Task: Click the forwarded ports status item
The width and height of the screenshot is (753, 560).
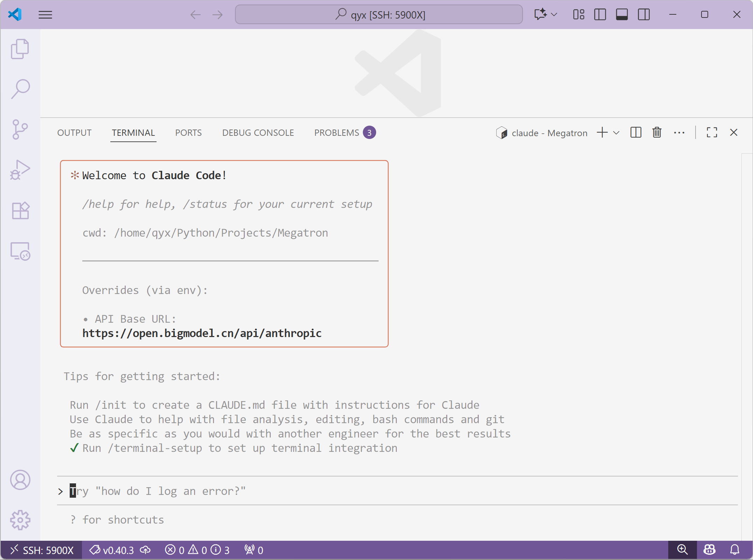Action: [x=254, y=550]
